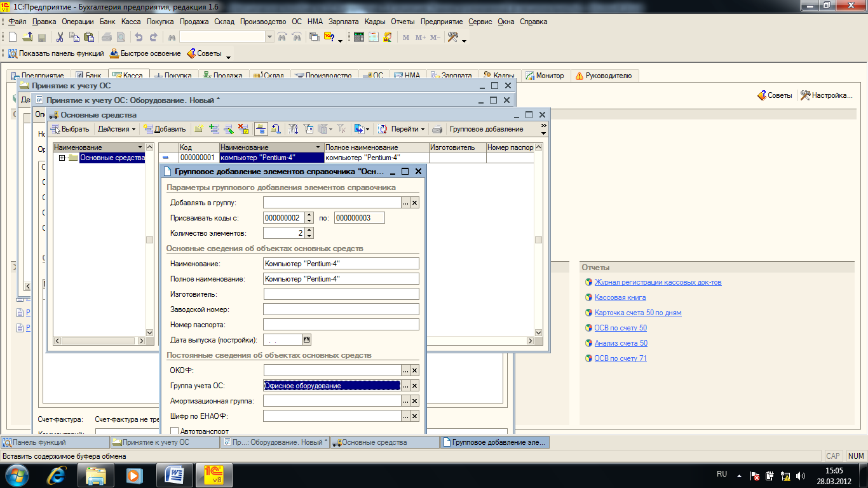Open the calendar icon in main toolbar

pos(374,37)
